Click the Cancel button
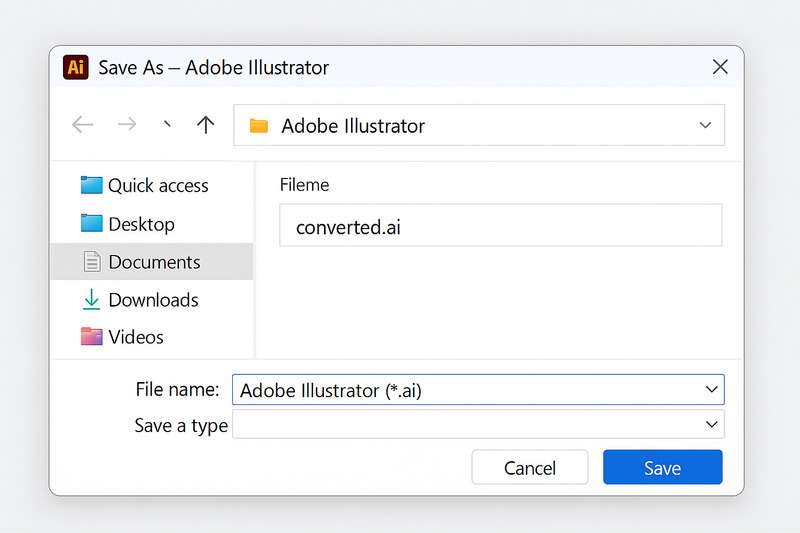The height and width of the screenshot is (533, 800). point(530,467)
